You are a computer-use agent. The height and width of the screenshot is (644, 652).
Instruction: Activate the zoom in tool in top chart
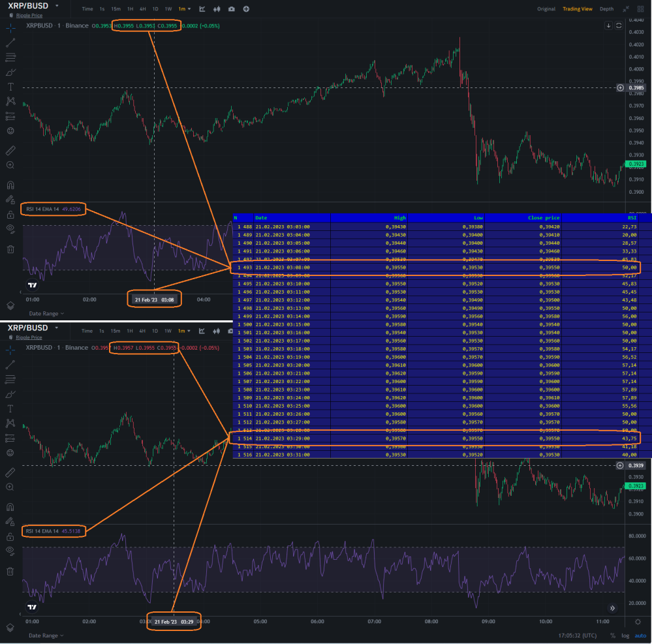[x=10, y=165]
